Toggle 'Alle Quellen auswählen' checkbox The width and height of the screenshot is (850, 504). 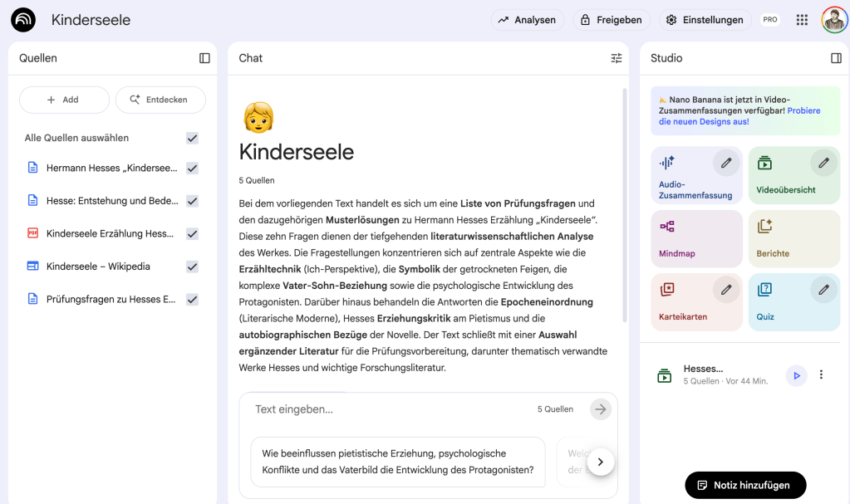coord(192,138)
